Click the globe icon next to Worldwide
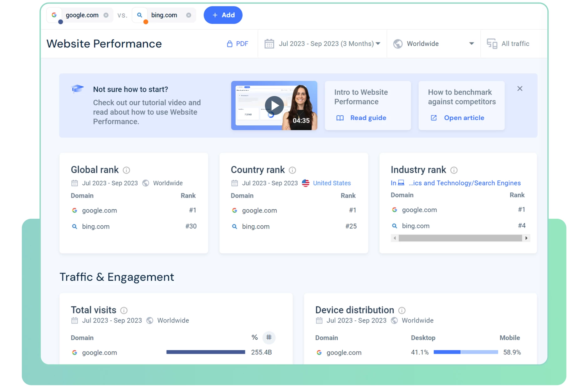588x386 pixels. point(398,44)
